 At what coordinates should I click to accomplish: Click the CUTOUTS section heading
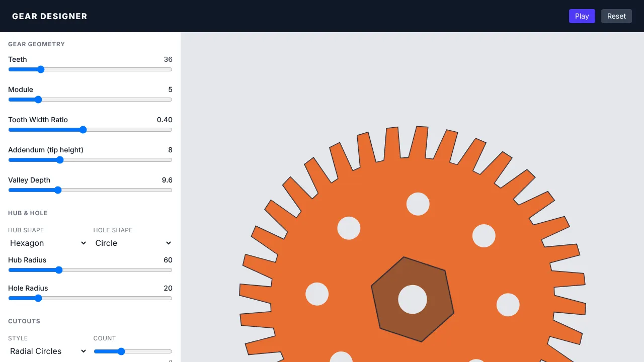tap(24, 321)
